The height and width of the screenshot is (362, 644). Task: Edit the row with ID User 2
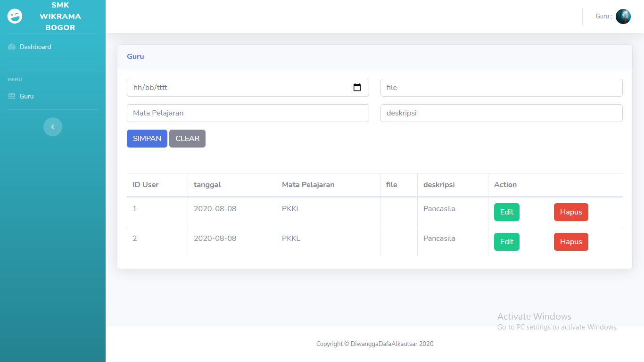(507, 242)
